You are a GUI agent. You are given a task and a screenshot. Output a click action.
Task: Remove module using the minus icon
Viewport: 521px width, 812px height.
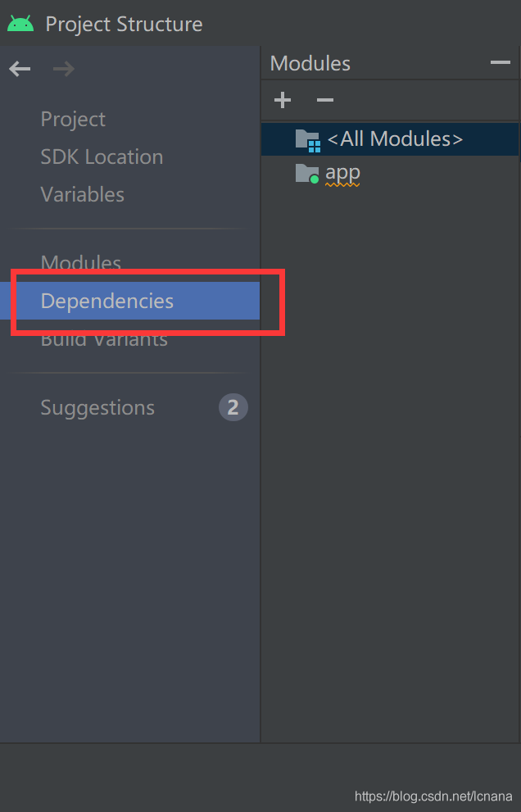click(x=324, y=99)
